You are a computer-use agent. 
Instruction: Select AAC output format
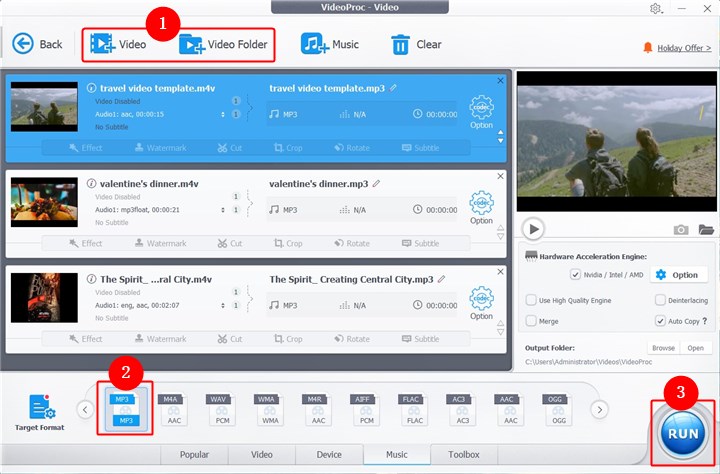tap(511, 409)
